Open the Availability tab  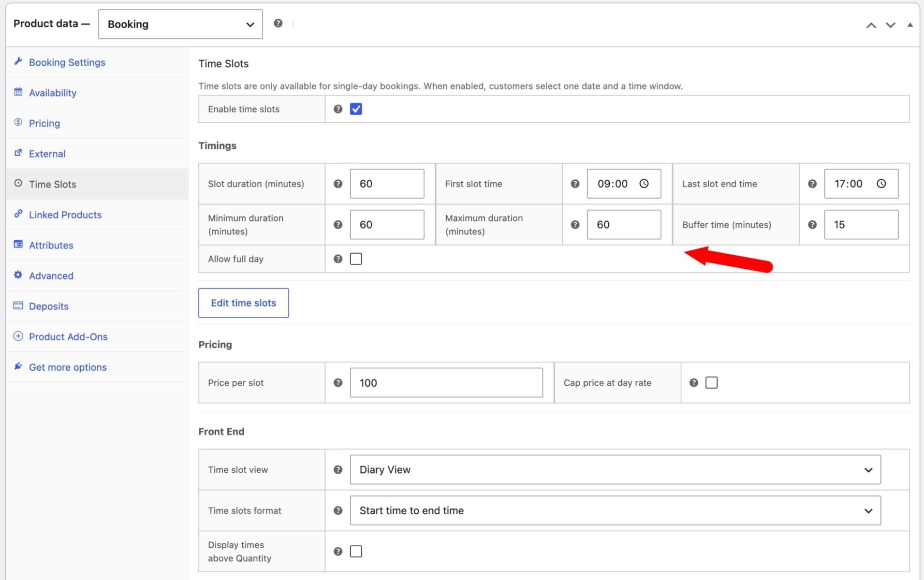(x=97, y=93)
